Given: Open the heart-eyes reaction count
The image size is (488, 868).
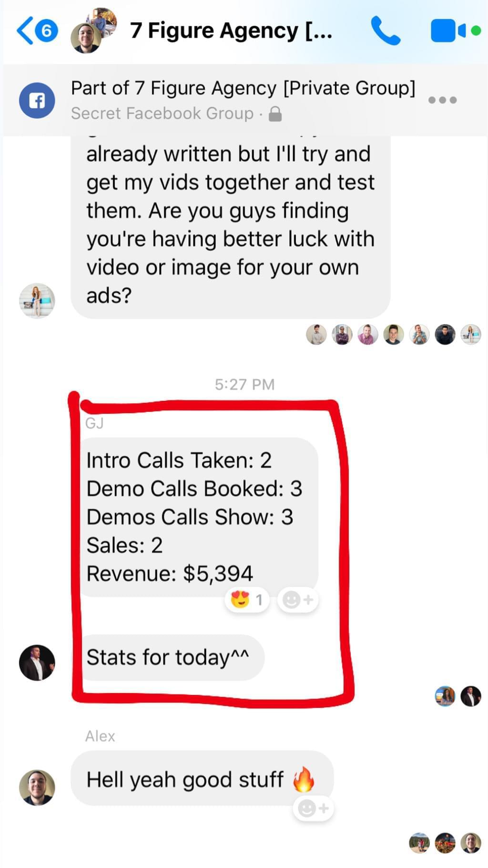Looking at the screenshot, I should (x=247, y=600).
